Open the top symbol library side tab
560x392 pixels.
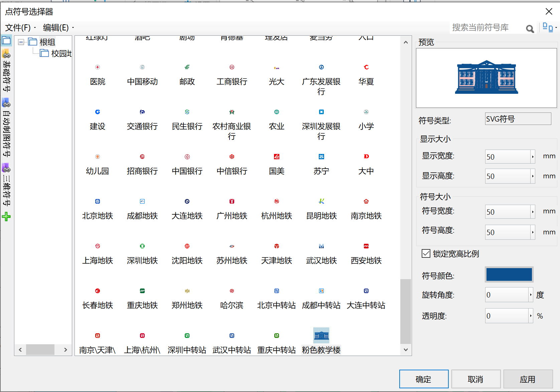(6, 41)
